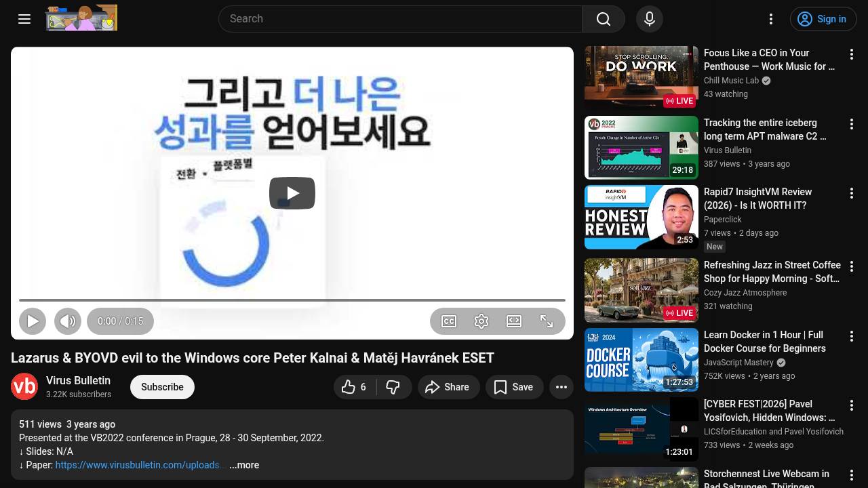Open options for Rapid7 InsightVM Review video
This screenshot has height=488, width=868.
852,193
